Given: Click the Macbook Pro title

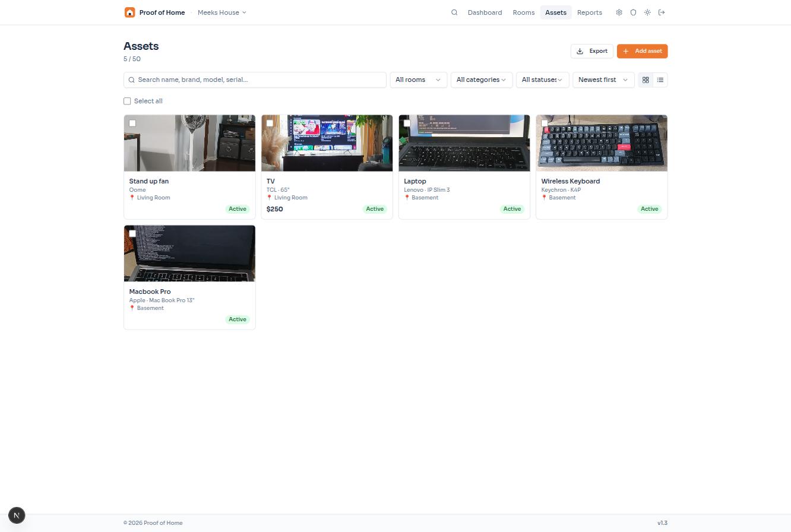Looking at the screenshot, I should 150,292.
